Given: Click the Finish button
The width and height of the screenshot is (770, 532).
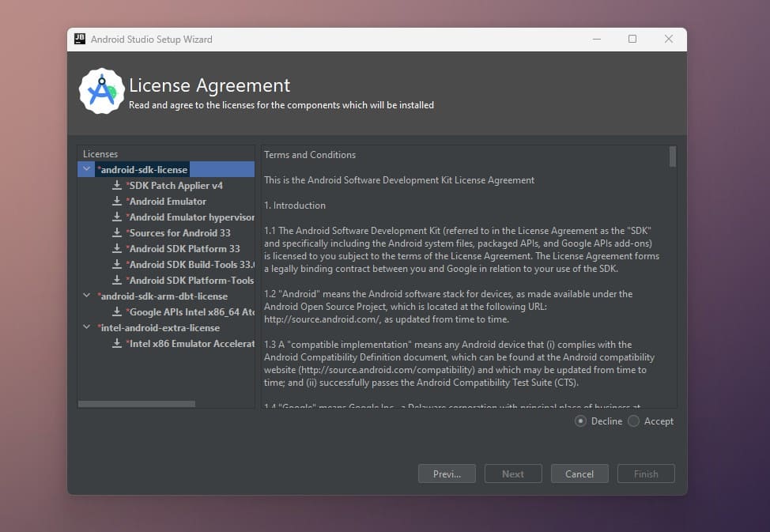Looking at the screenshot, I should pyautogui.click(x=646, y=474).
